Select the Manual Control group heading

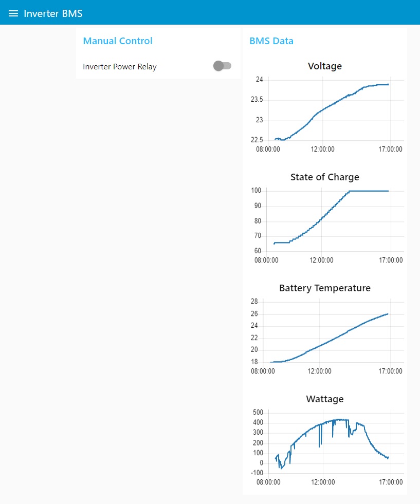tap(118, 41)
